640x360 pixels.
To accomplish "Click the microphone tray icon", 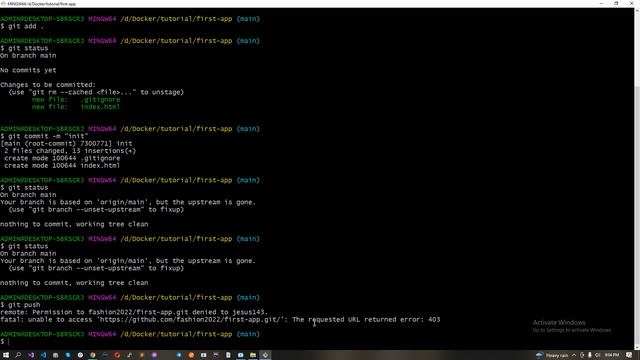I will (590, 355).
